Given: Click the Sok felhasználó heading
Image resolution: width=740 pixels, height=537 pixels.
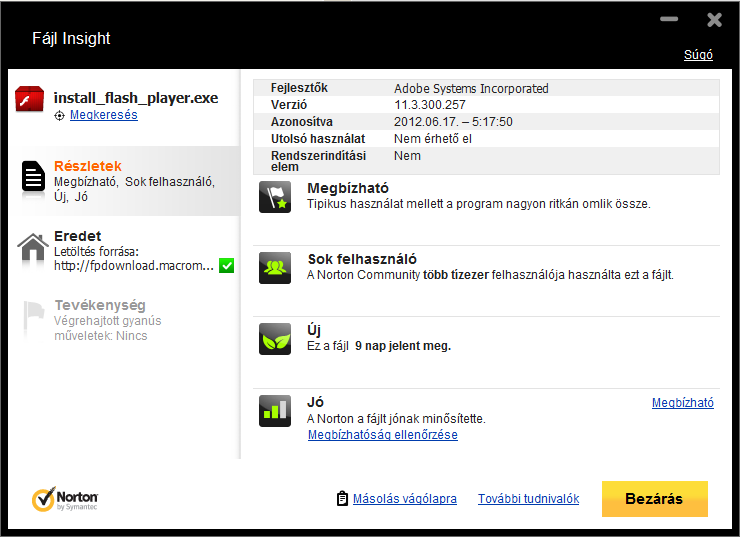Looking at the screenshot, I should click(362, 259).
